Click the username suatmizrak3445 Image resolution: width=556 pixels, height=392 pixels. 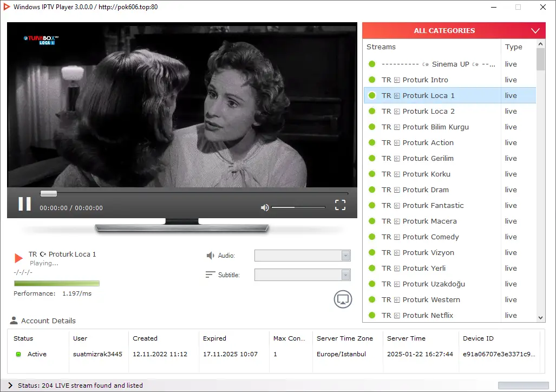pyautogui.click(x=97, y=354)
